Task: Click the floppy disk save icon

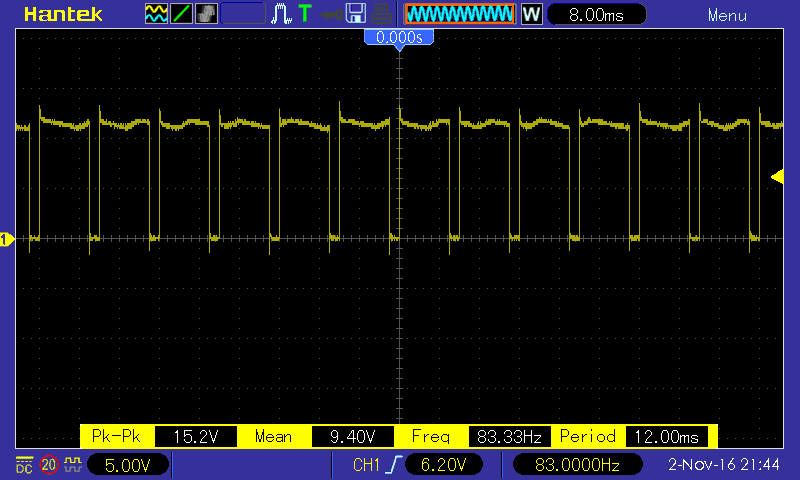Action: [x=356, y=14]
